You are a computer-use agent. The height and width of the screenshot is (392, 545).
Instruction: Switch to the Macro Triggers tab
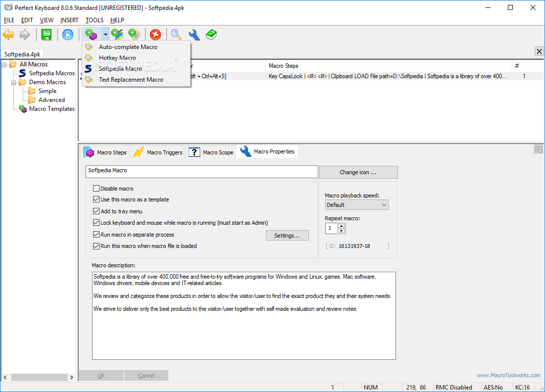pos(158,152)
